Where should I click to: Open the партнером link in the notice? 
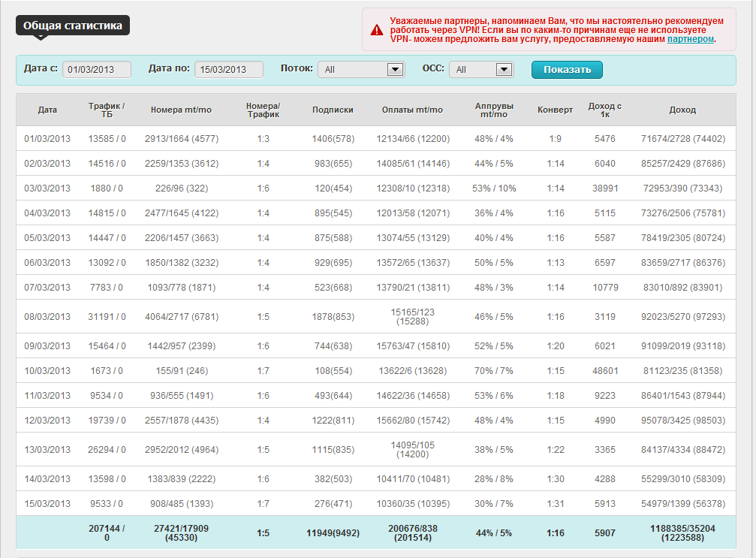[690, 39]
